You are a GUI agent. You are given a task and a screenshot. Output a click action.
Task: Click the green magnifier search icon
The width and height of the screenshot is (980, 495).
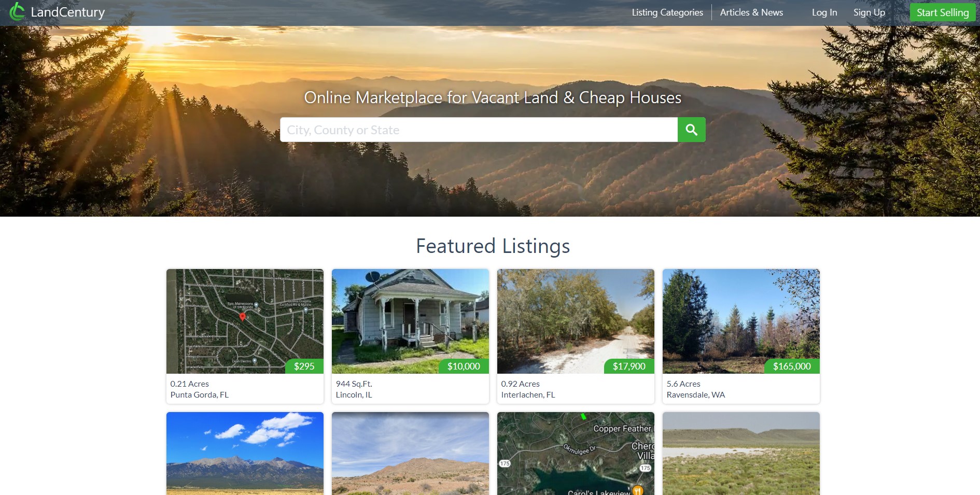(x=691, y=130)
